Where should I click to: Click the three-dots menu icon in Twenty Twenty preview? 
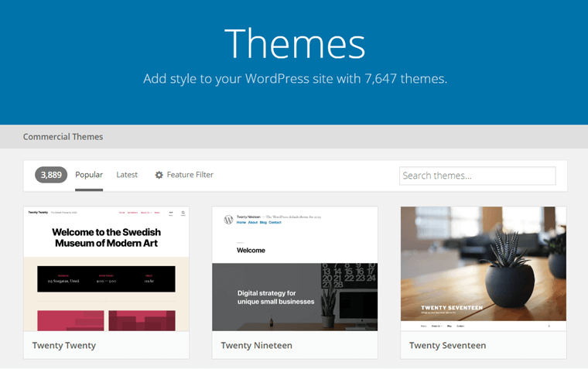click(x=170, y=213)
